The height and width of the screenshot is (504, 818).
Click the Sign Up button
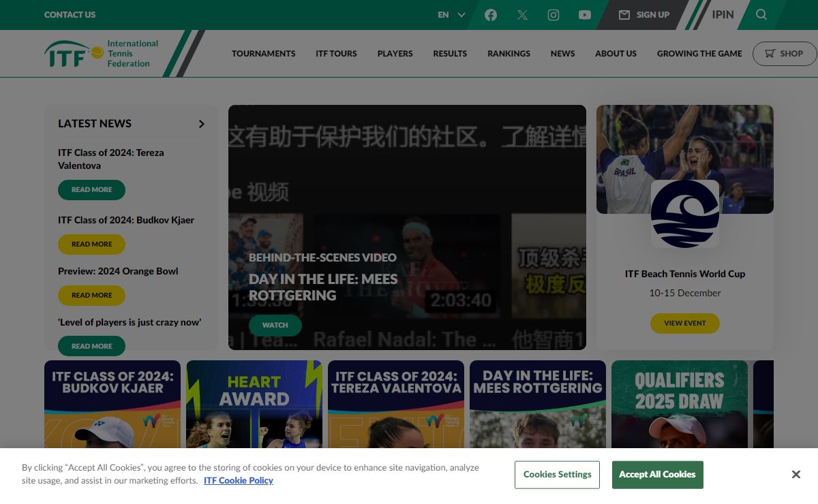click(644, 14)
